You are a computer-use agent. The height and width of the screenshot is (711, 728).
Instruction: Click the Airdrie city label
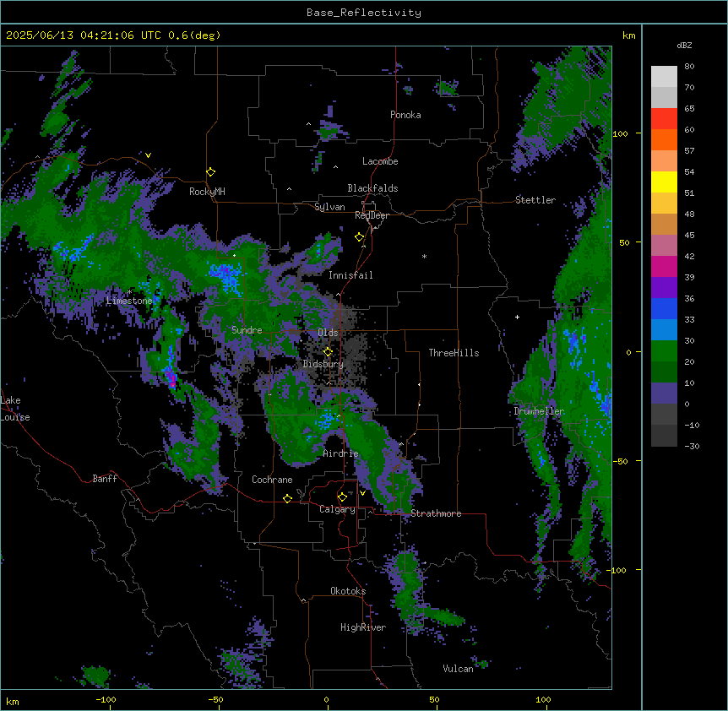tap(341, 453)
